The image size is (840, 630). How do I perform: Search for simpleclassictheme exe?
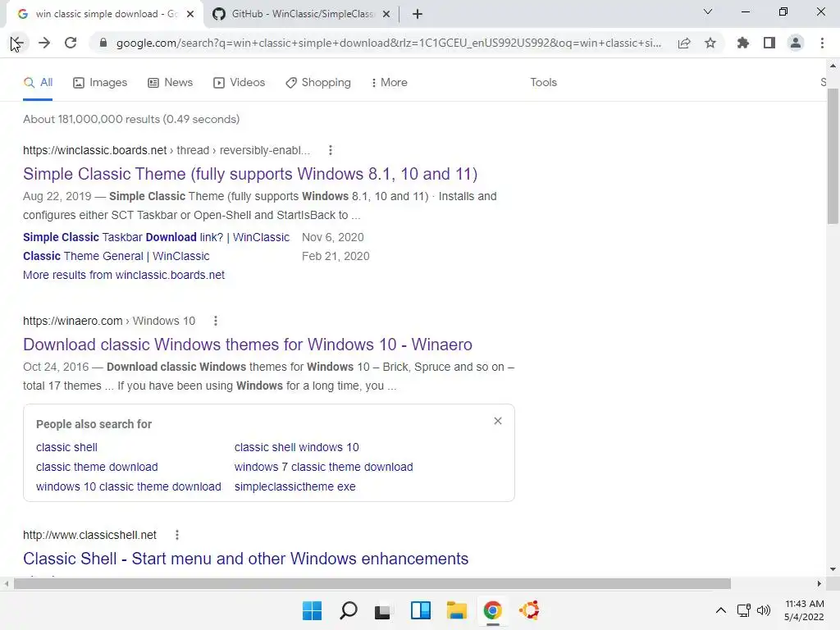(x=295, y=487)
